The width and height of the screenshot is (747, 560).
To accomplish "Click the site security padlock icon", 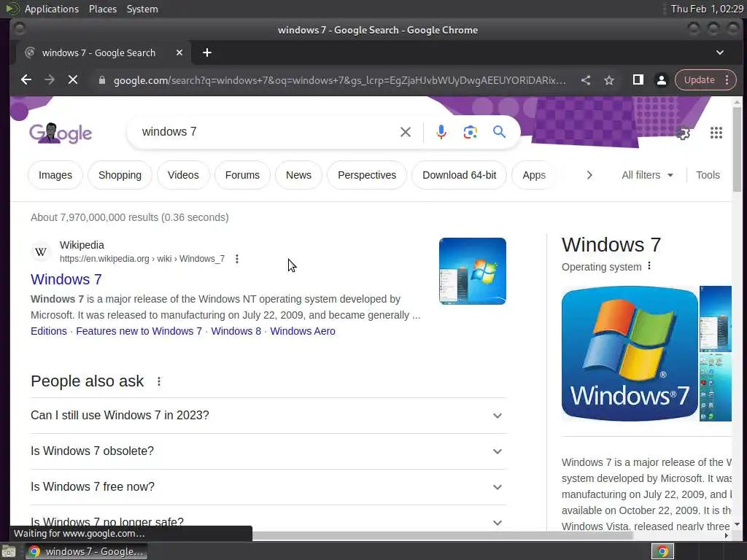I will (x=101, y=80).
